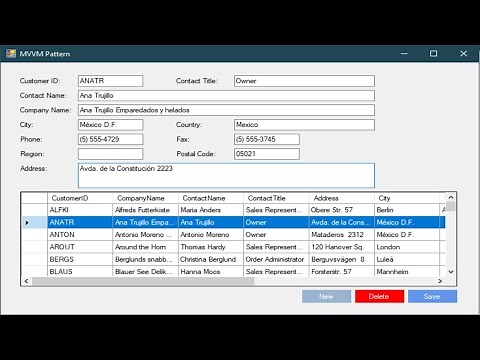Click the ContactTitle column header
480x360 pixels.
[x=276, y=198]
